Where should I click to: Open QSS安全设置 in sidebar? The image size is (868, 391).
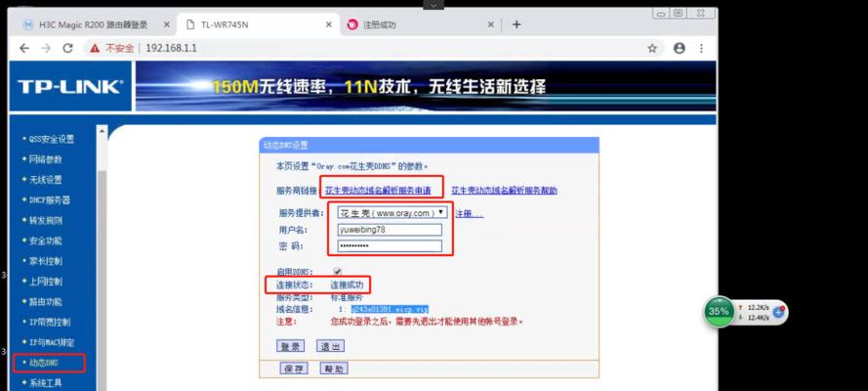52,139
